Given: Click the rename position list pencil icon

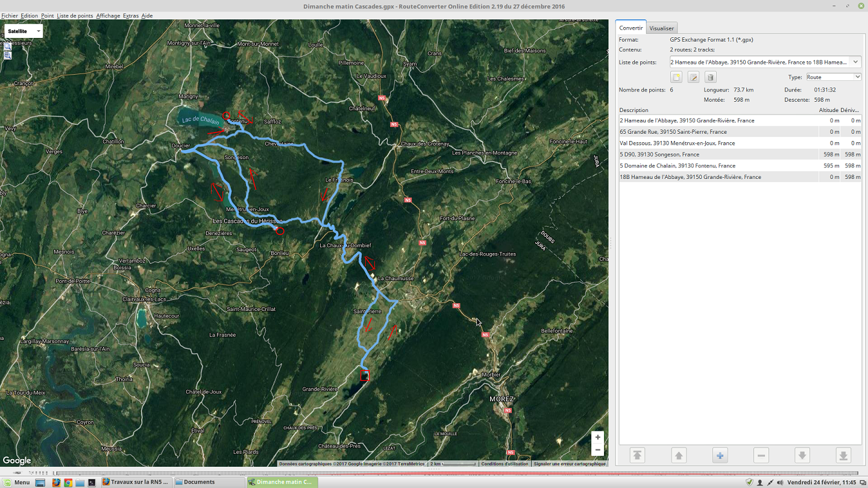Looking at the screenshot, I should tap(693, 77).
